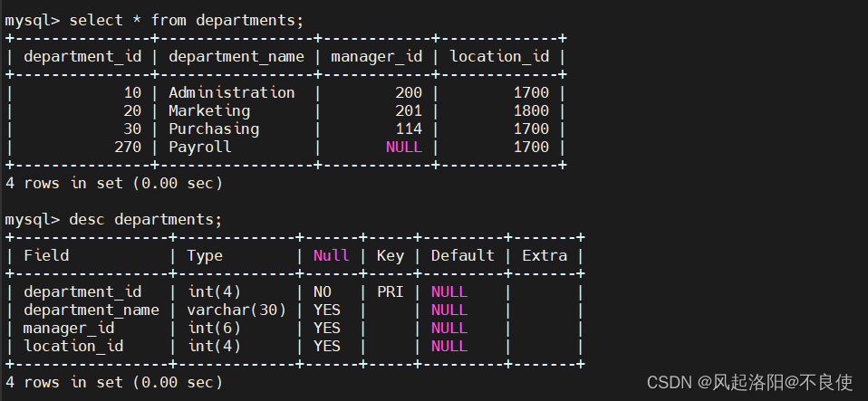The image size is (868, 401).
Task: Click the Field column header
Action: (x=46, y=255)
